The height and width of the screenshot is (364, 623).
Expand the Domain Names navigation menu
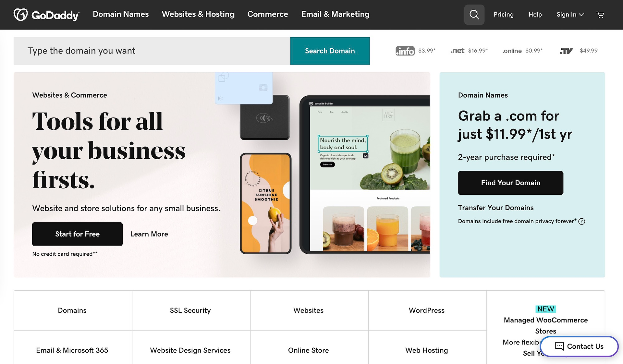[x=120, y=14]
